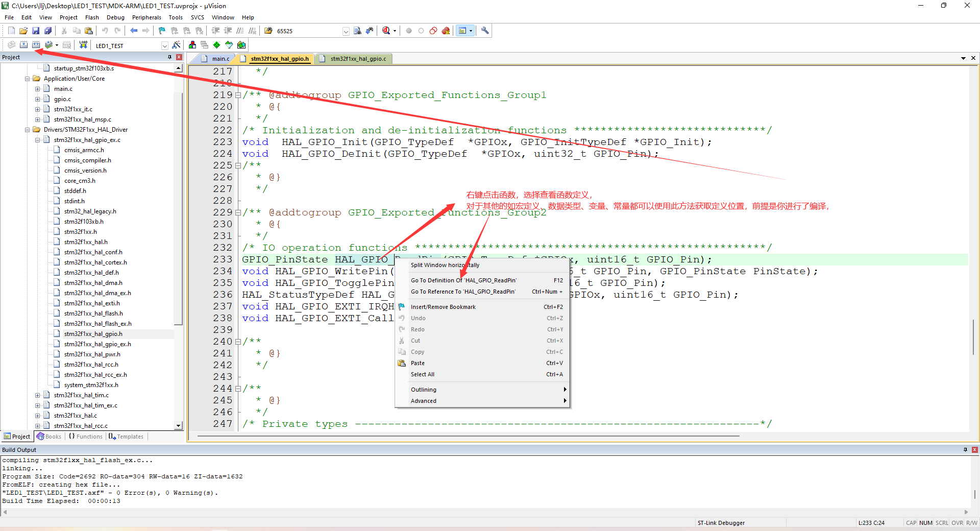Viewport: 980px width, 531px height.
Task: Insert a bookmark using the flag icon
Action: (x=162, y=31)
